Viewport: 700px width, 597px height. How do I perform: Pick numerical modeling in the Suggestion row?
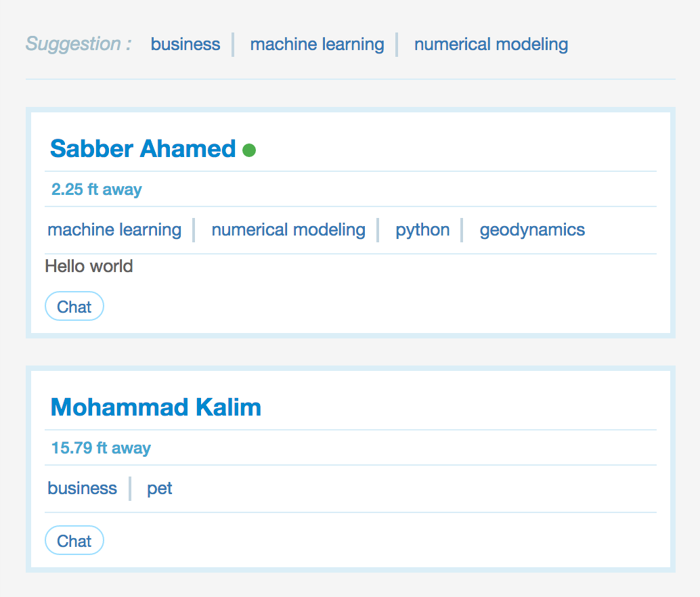[491, 45]
